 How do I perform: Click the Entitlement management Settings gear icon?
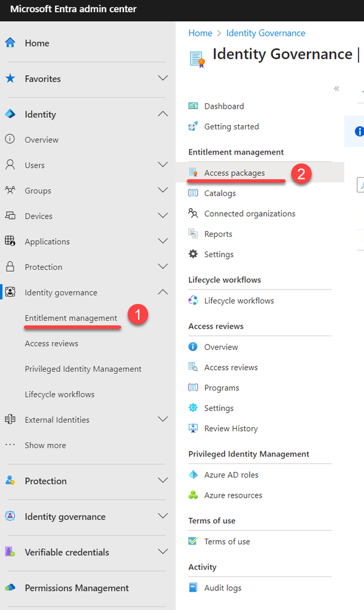click(x=193, y=254)
